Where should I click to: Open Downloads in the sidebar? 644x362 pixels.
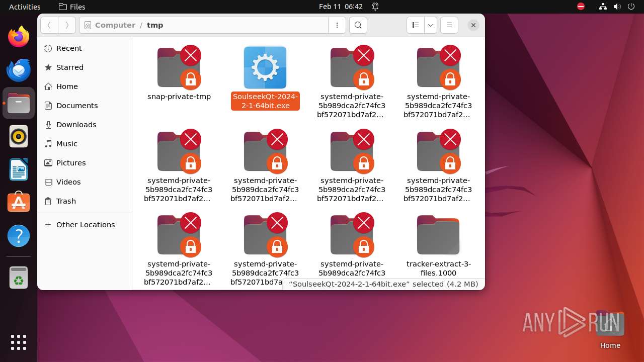pos(85,125)
